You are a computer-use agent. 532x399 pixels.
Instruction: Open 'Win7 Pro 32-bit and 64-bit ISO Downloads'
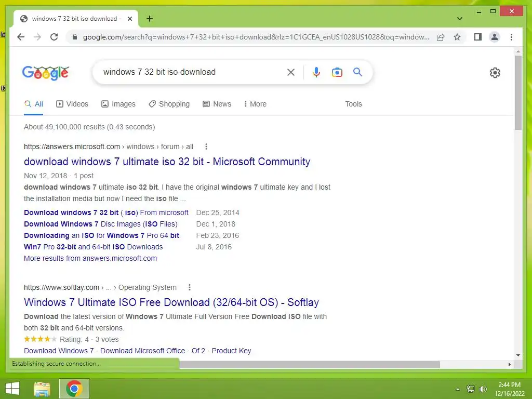94,247
